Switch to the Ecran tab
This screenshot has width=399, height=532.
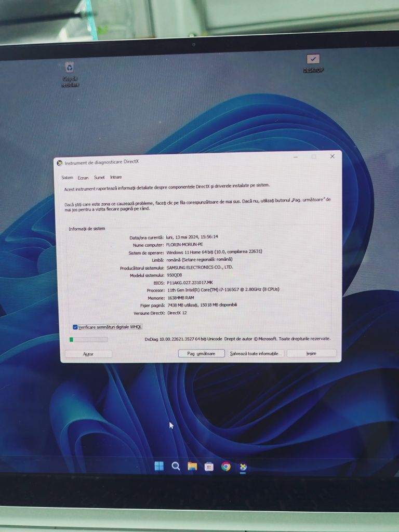83,178
